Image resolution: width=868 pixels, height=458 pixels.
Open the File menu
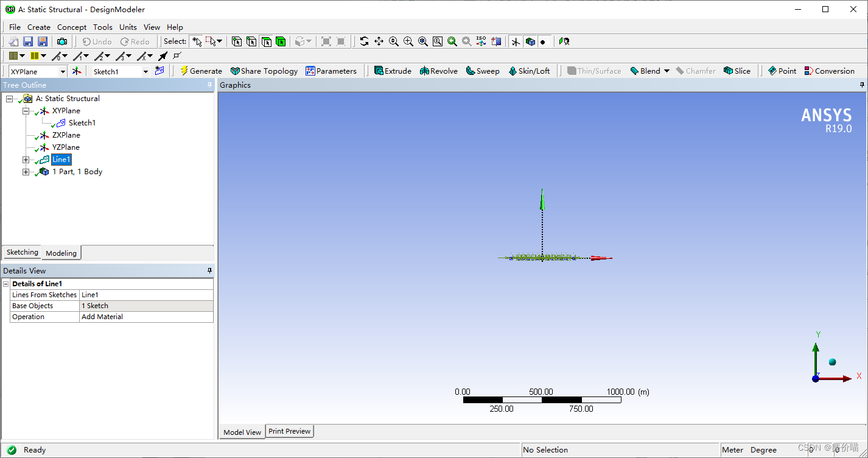(15, 27)
